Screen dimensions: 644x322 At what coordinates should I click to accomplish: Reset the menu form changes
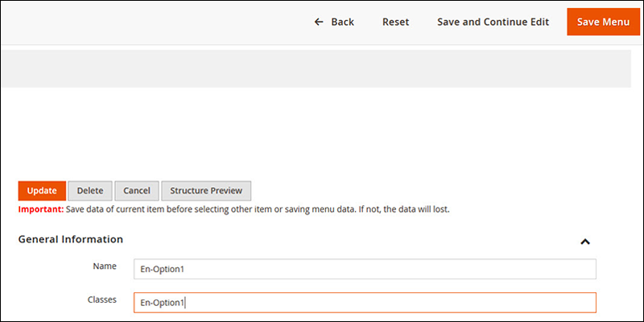[395, 22]
